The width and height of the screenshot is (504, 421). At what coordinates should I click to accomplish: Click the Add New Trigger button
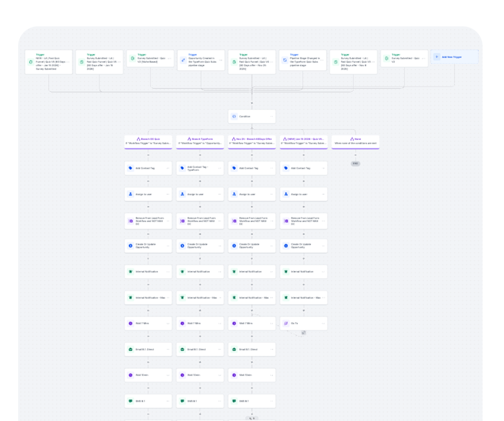[x=454, y=57]
